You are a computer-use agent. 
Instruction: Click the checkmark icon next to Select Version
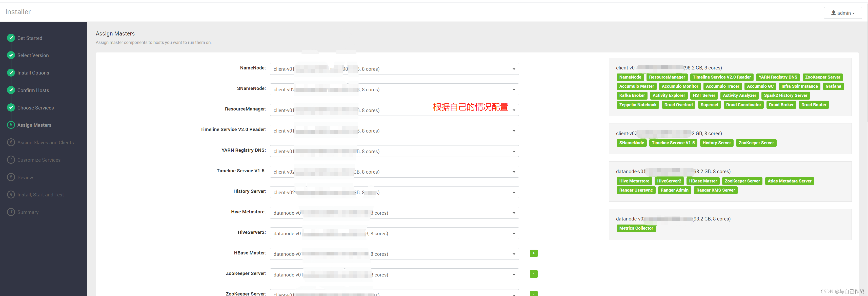pos(11,55)
